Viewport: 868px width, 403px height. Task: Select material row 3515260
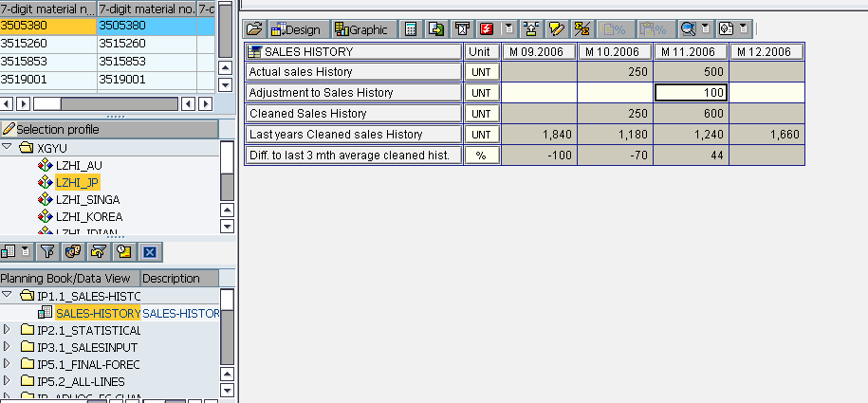click(x=47, y=44)
